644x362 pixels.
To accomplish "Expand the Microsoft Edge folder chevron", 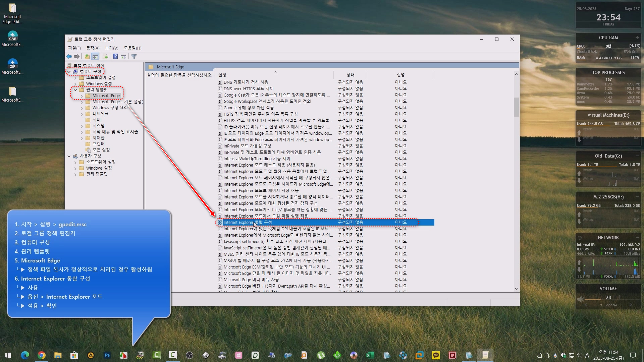I will click(82, 96).
